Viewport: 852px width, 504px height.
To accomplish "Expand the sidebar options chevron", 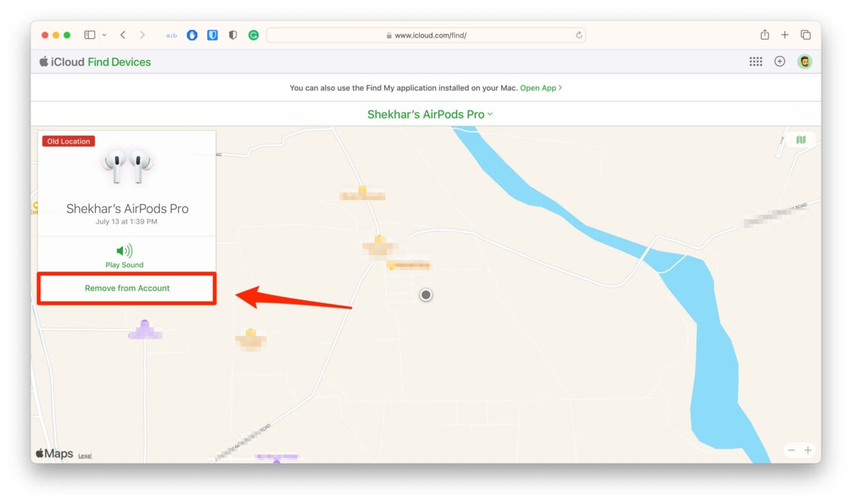I will pyautogui.click(x=104, y=34).
